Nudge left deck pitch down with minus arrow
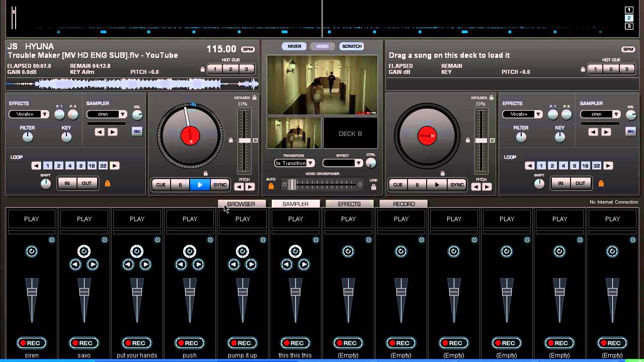The image size is (644, 362). pyautogui.click(x=239, y=187)
